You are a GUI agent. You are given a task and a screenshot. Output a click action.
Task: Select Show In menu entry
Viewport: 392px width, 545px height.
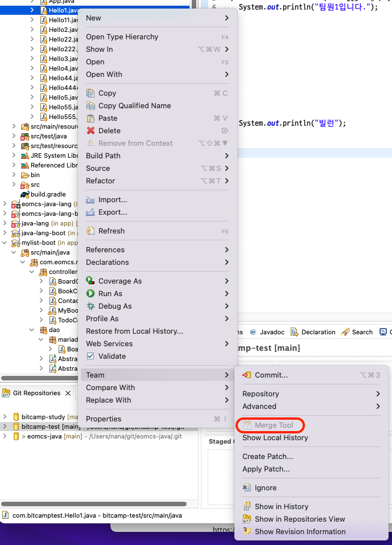tap(158, 50)
